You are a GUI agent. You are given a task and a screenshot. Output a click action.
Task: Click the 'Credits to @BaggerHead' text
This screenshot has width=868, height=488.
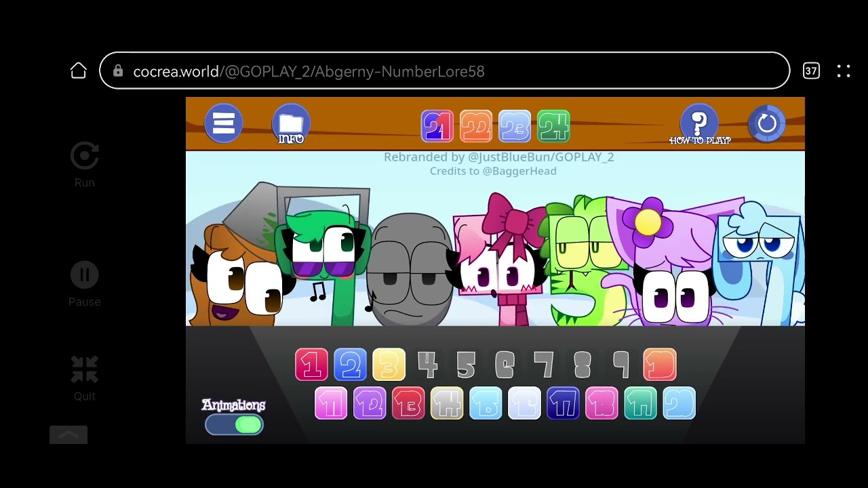(493, 171)
